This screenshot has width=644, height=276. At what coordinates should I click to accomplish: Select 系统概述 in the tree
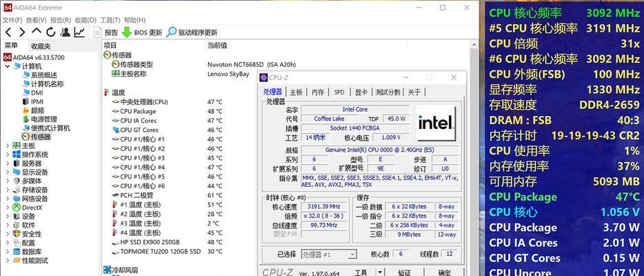(x=40, y=75)
